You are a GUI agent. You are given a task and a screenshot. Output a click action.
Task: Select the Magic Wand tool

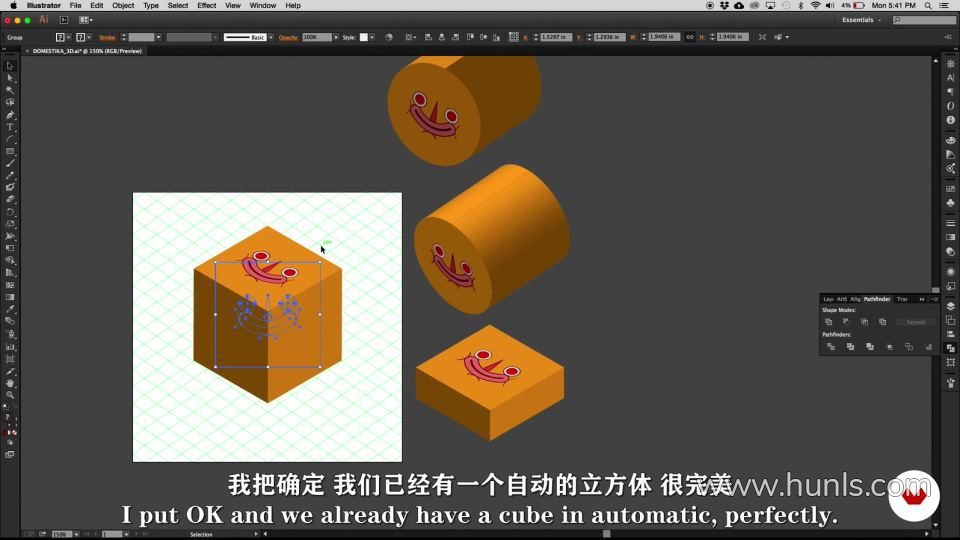coord(10,91)
